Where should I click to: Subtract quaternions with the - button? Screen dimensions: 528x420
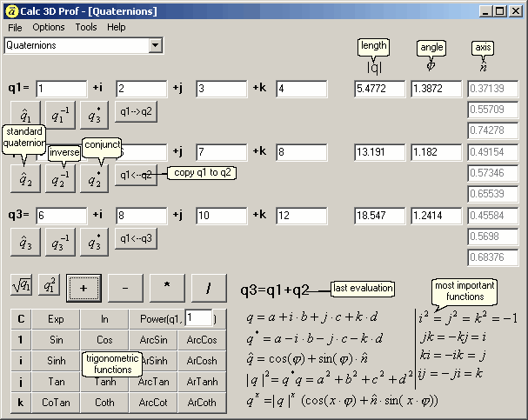pos(125,288)
